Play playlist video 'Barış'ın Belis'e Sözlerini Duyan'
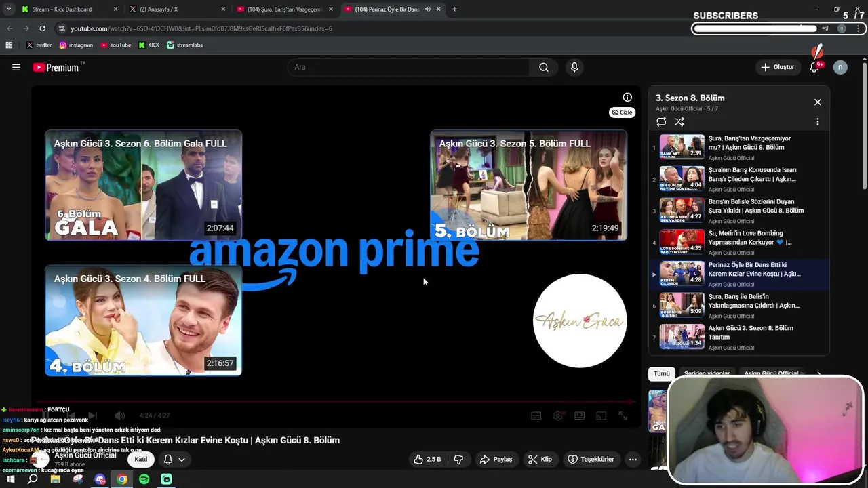 739,211
